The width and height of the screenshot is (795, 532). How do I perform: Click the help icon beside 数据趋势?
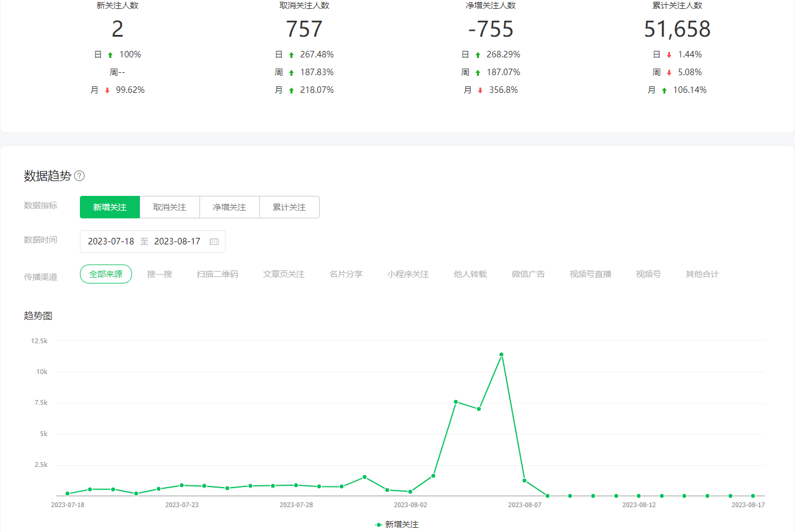pyautogui.click(x=79, y=176)
